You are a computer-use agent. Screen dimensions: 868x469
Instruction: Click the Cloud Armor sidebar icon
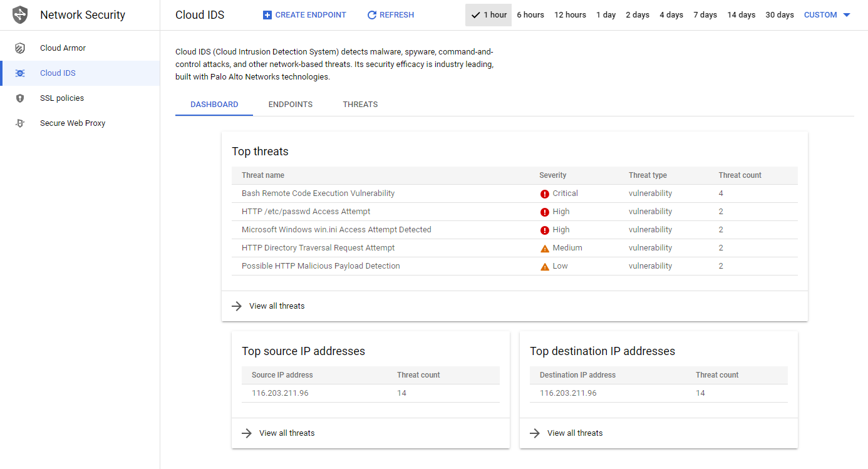coord(20,48)
